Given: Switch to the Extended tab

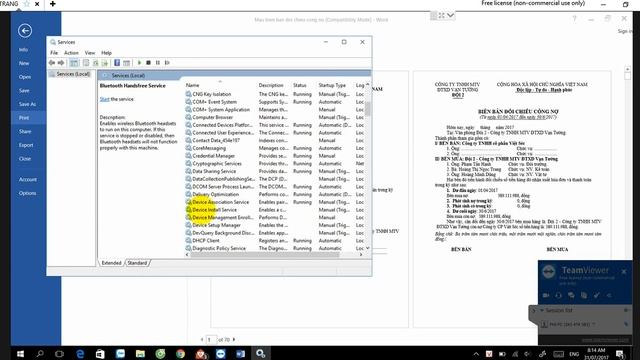Looking at the screenshot, I should pyautogui.click(x=111, y=263).
